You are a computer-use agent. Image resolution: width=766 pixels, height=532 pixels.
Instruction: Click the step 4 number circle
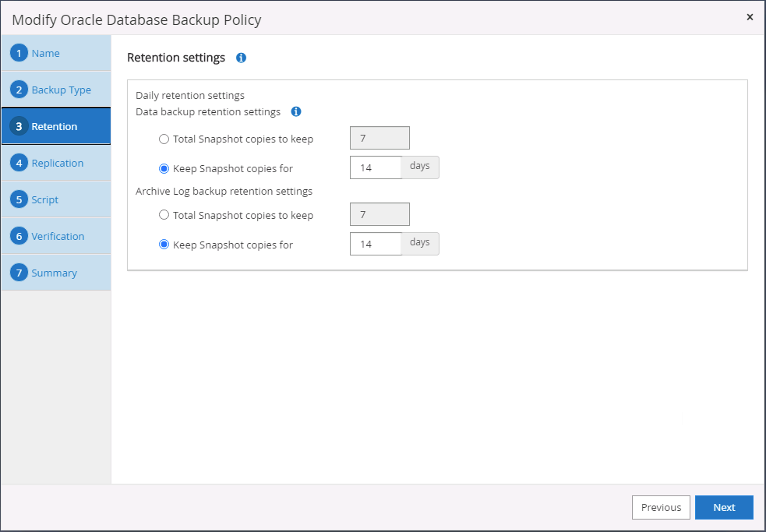pyautogui.click(x=20, y=163)
